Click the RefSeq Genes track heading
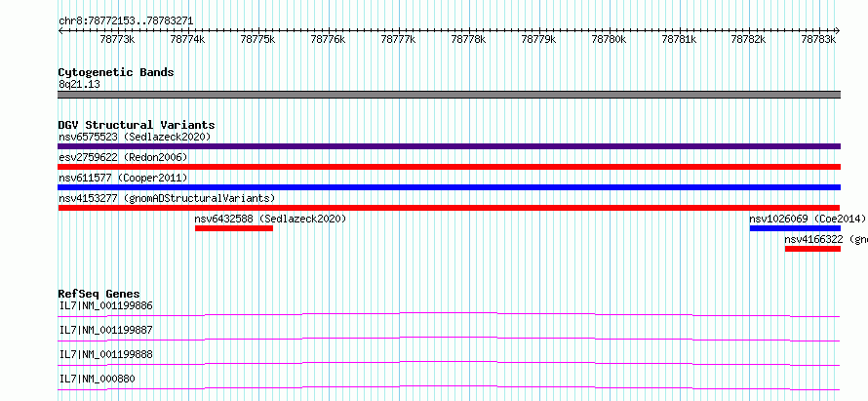The image size is (868, 401). pos(99,294)
